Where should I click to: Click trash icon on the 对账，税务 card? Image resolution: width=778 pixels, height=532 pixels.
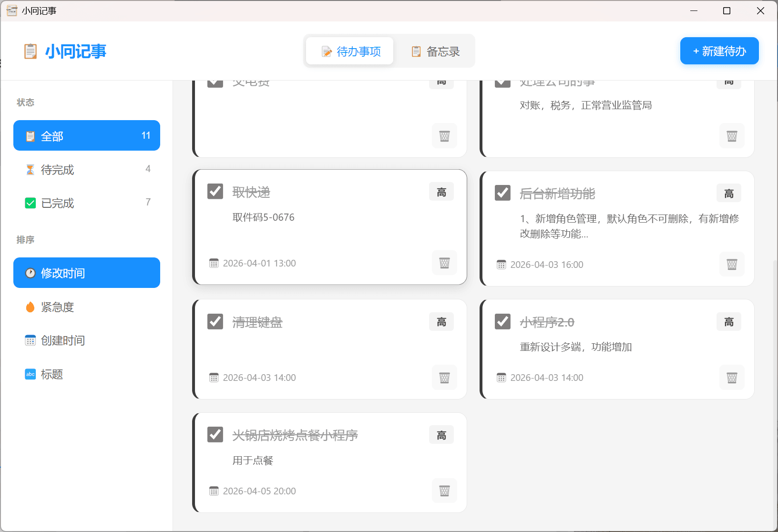(x=732, y=136)
